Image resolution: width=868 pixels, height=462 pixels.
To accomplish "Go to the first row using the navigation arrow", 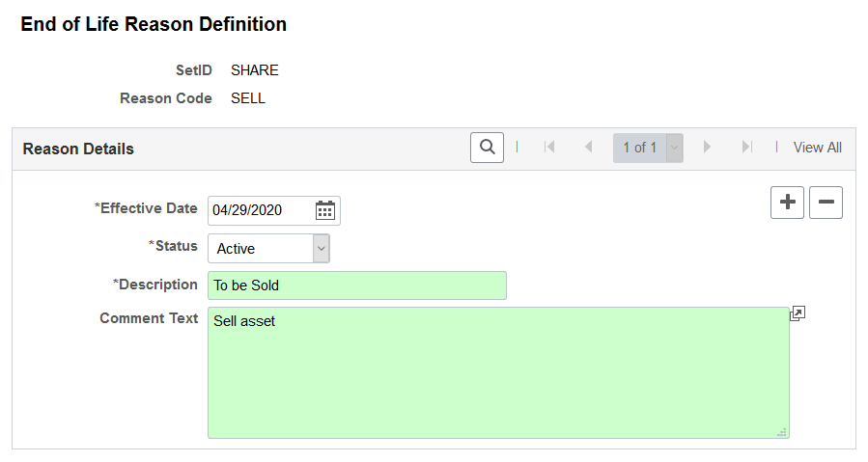I will tap(549, 148).
